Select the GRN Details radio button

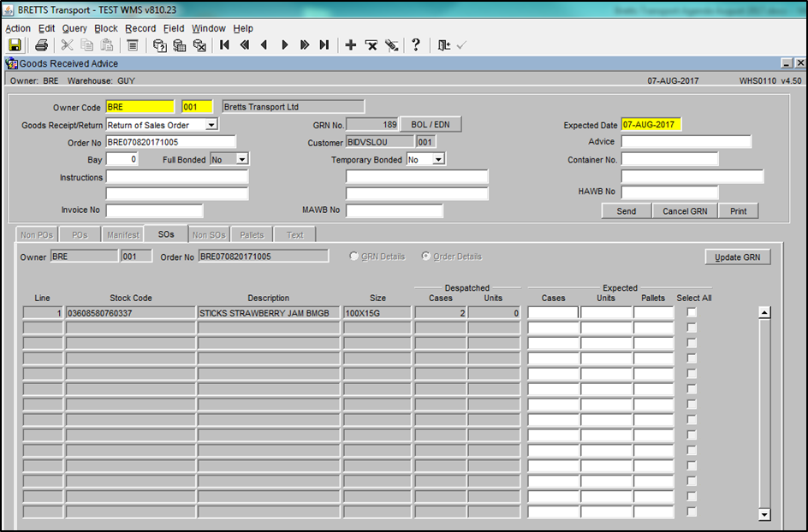click(353, 256)
